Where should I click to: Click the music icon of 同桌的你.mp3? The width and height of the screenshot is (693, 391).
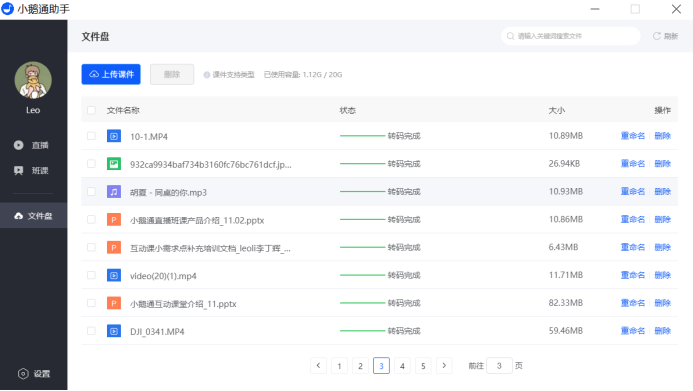pyautogui.click(x=114, y=192)
